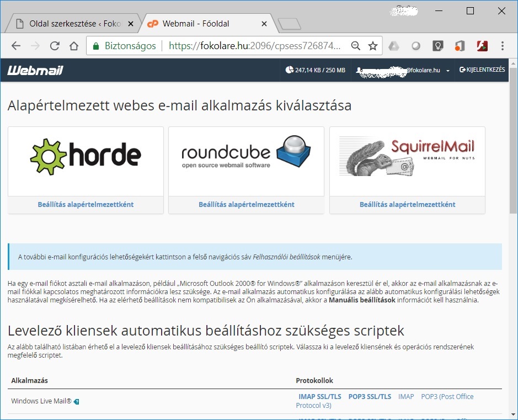Click the page vertical scrollbar thumb
The width and height of the screenshot is (518, 420).
(513, 140)
